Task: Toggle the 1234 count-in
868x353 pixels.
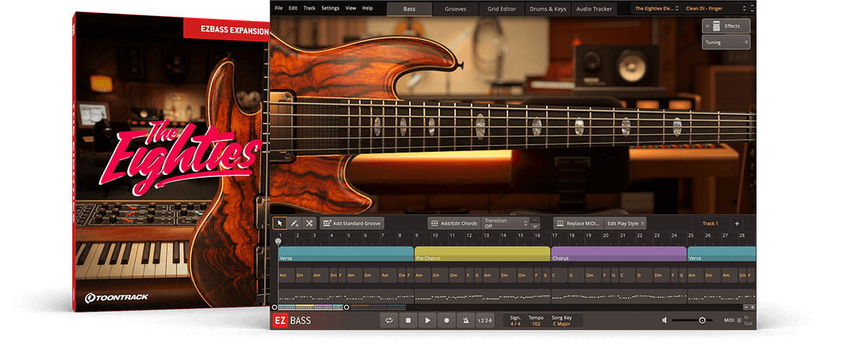Action: [x=485, y=320]
